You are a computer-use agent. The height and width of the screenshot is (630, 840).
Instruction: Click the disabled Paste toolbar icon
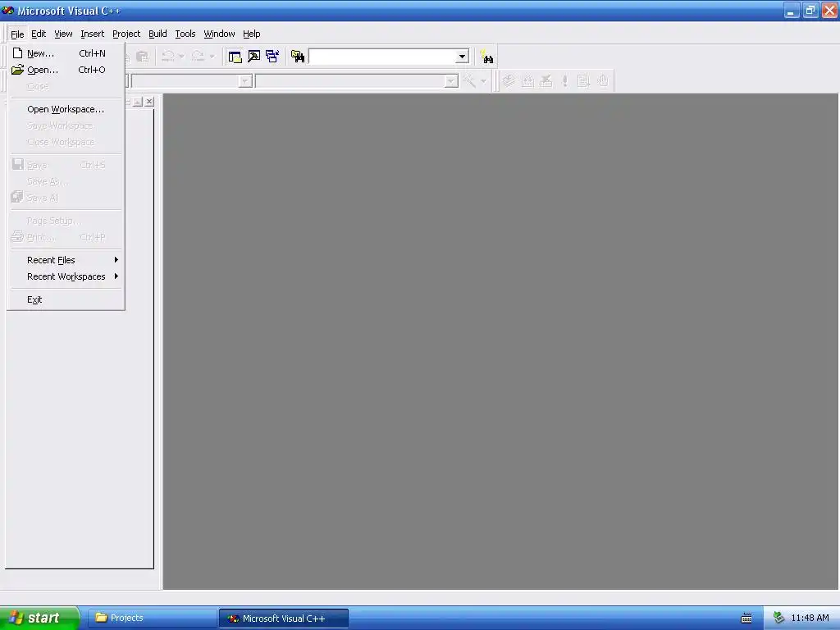coord(142,57)
